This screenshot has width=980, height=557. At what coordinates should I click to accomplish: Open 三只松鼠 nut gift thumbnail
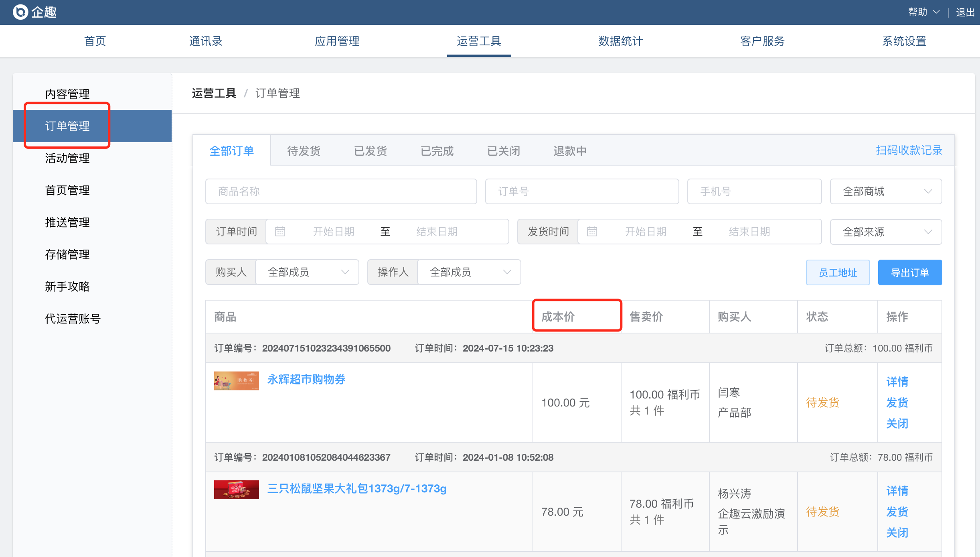(236, 490)
